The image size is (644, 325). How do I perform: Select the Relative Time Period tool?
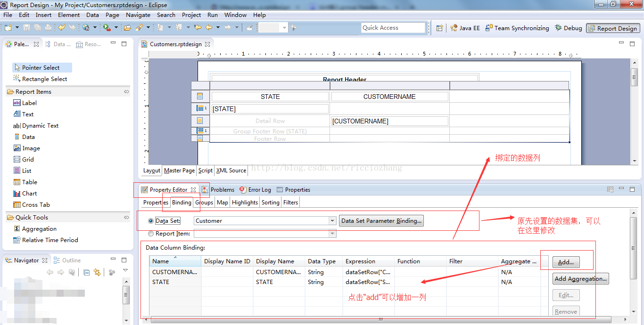pos(46,240)
